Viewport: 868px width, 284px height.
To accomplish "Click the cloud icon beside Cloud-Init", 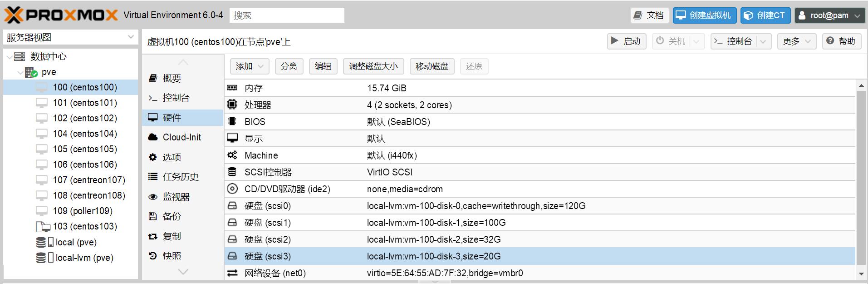I will [153, 137].
